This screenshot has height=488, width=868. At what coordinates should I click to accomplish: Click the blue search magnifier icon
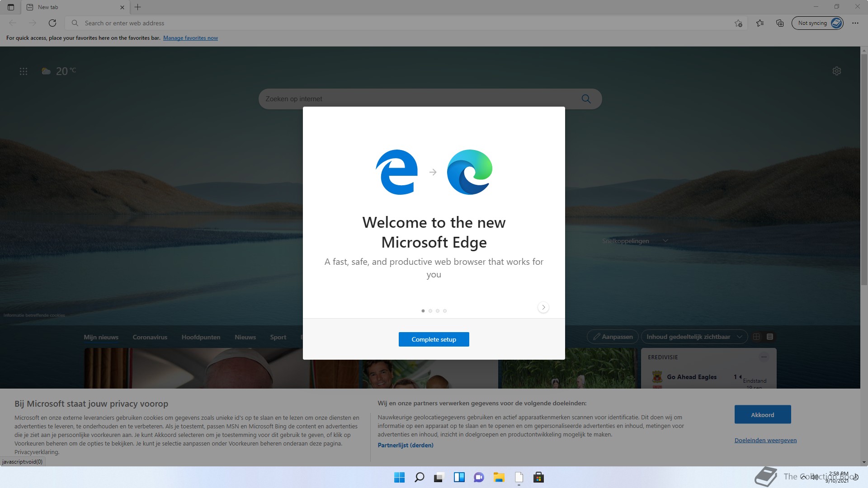click(x=586, y=99)
